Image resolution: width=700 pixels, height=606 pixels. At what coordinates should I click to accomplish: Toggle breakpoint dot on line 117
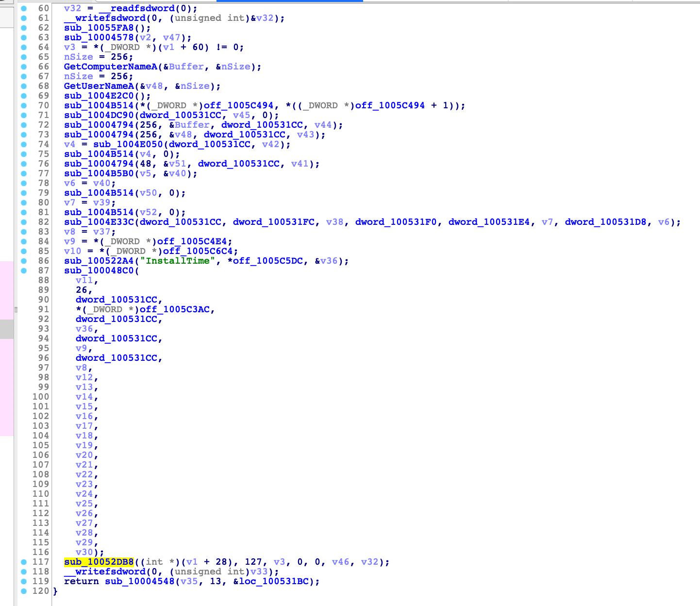click(x=24, y=562)
